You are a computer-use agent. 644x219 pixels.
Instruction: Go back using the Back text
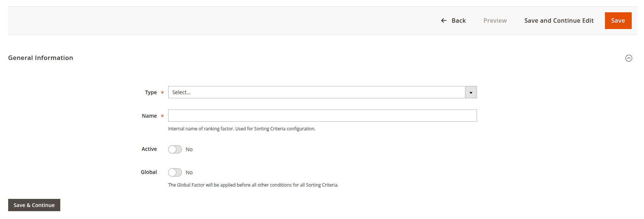[458, 20]
